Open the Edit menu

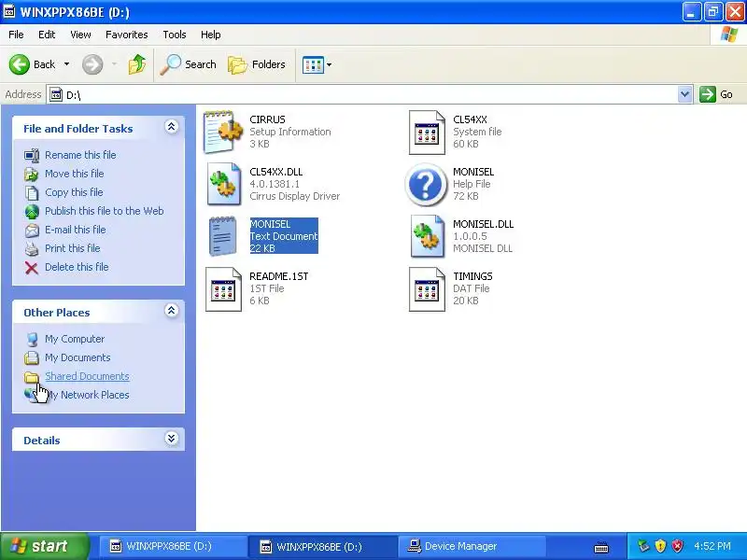pyautogui.click(x=47, y=35)
